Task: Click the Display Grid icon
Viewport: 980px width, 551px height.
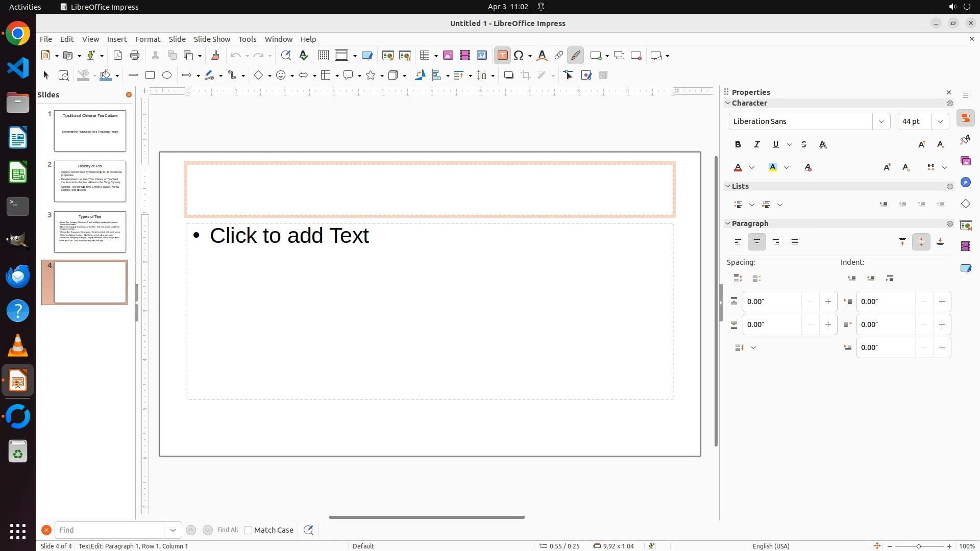Action: point(324,56)
